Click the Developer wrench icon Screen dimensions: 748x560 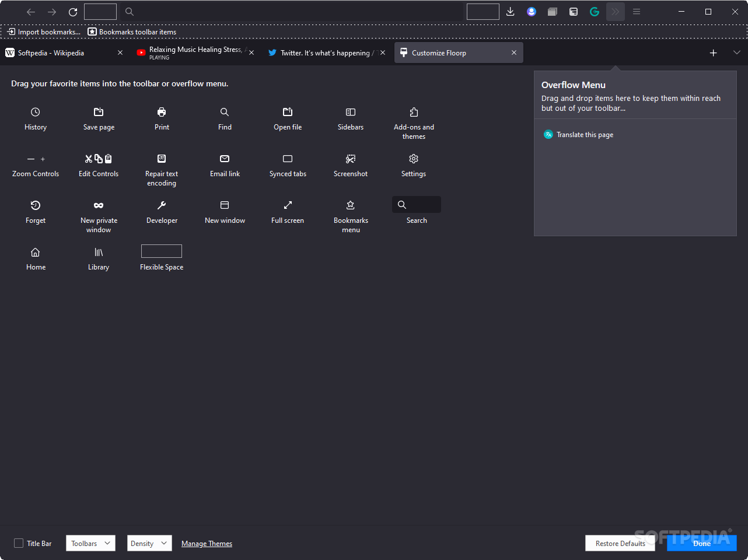(x=162, y=205)
